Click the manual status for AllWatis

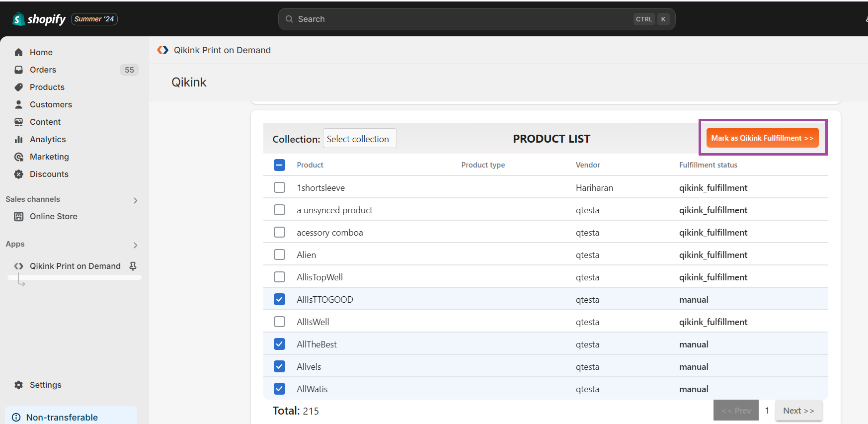[x=694, y=389]
